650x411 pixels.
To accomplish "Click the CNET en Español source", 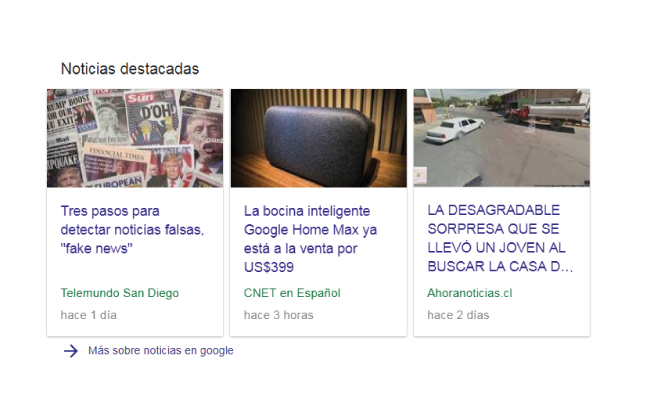I will (x=292, y=293).
